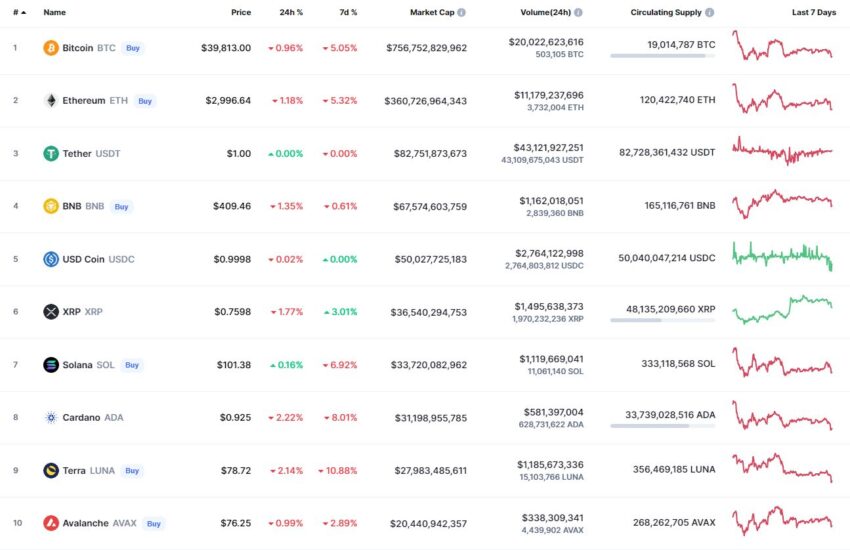Image resolution: width=850 pixels, height=550 pixels.
Task: Click the Solana logo icon
Action: [51, 365]
